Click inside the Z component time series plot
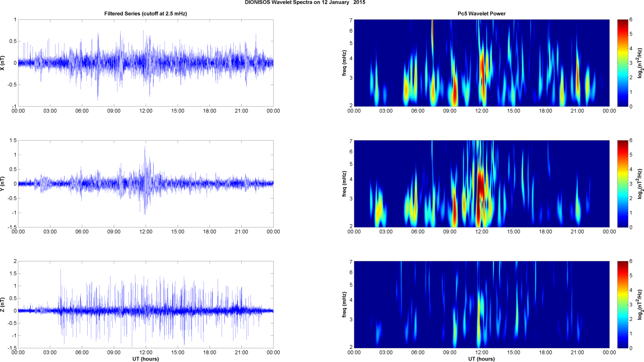This screenshot has width=644, height=362. (x=146, y=304)
